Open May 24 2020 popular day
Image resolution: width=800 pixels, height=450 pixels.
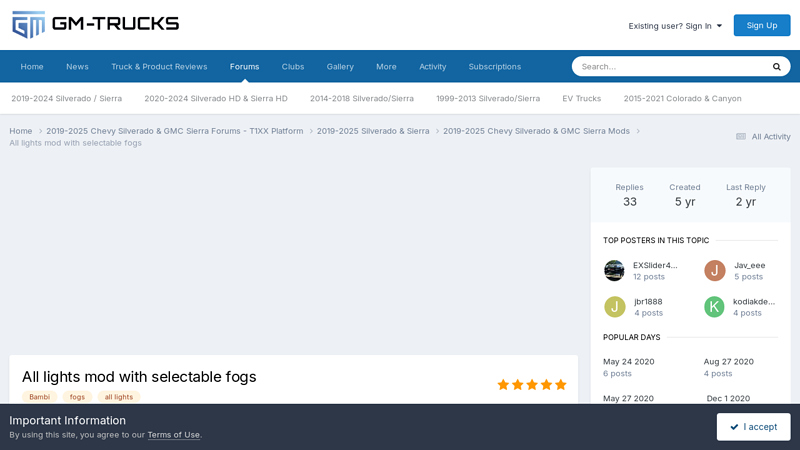click(x=629, y=362)
